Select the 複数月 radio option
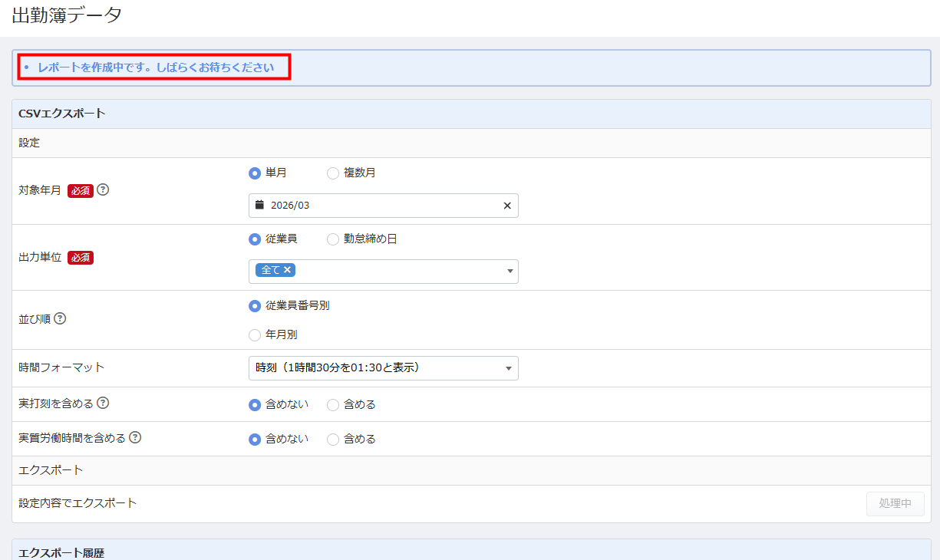 coord(333,173)
